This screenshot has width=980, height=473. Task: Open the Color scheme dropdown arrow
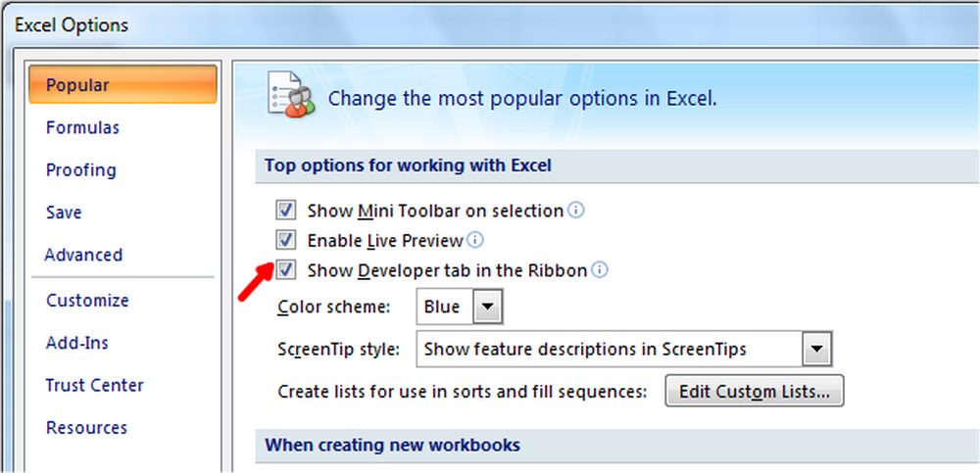click(x=488, y=307)
